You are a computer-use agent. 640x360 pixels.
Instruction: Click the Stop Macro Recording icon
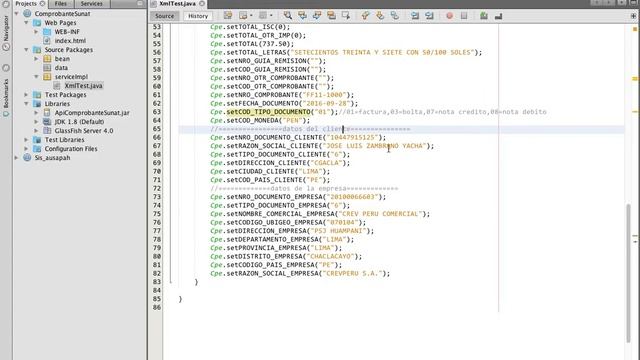[464, 16]
